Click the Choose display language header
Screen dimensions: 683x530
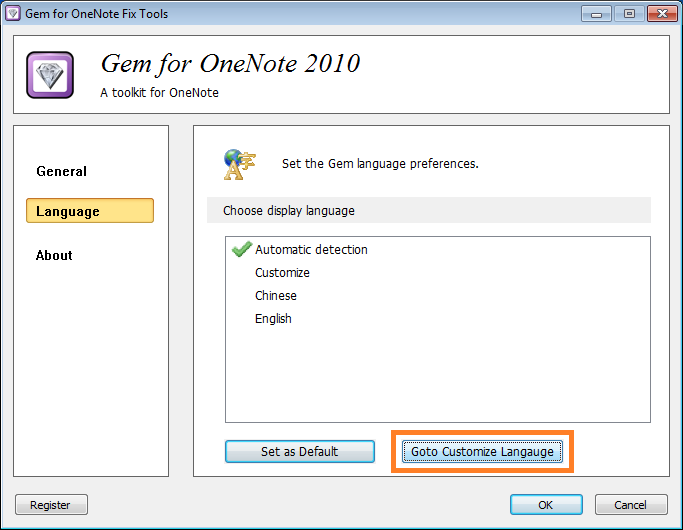coord(429,210)
